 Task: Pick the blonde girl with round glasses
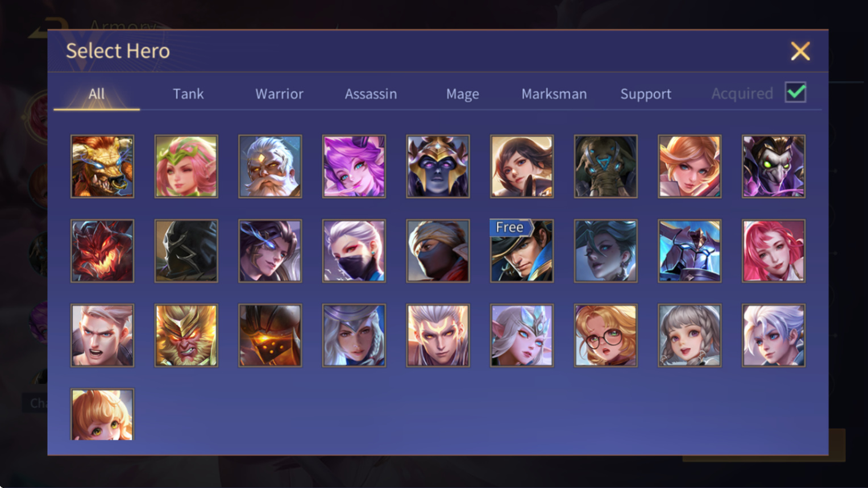click(605, 335)
